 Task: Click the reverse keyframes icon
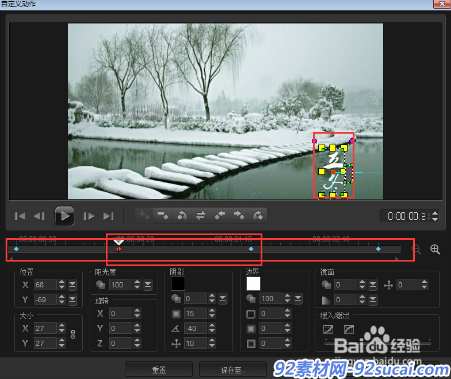click(x=200, y=215)
